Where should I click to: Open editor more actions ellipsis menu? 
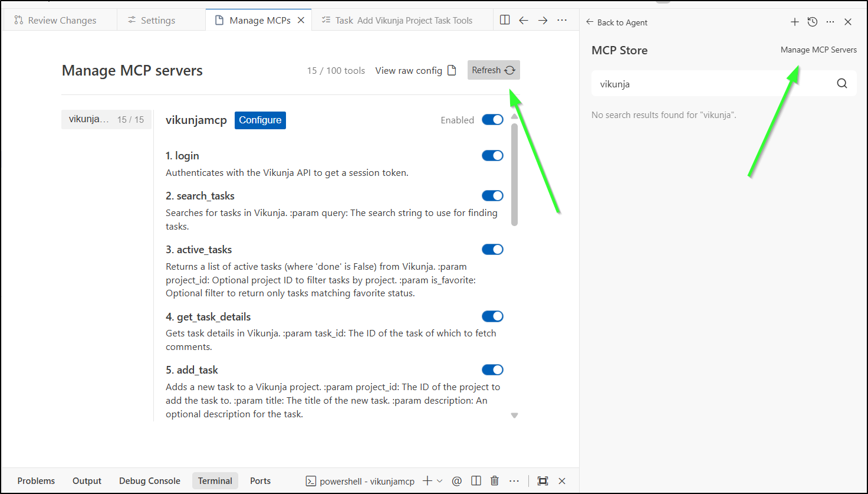562,20
